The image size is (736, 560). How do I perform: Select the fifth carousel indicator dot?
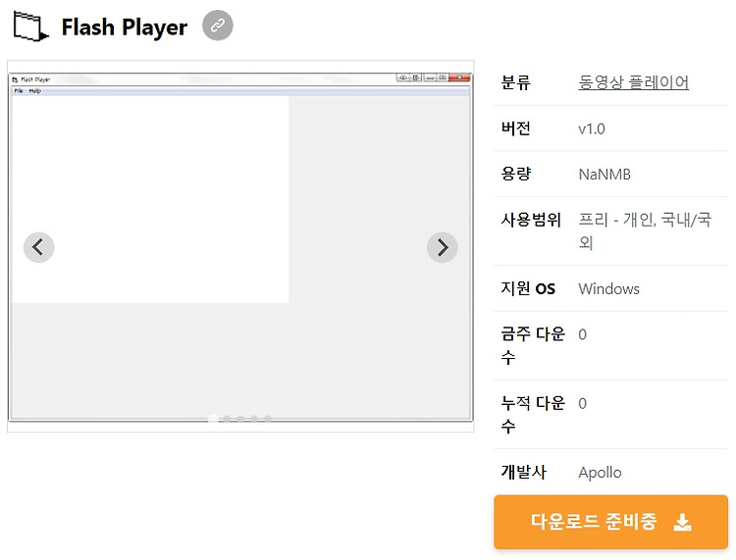[268, 419]
